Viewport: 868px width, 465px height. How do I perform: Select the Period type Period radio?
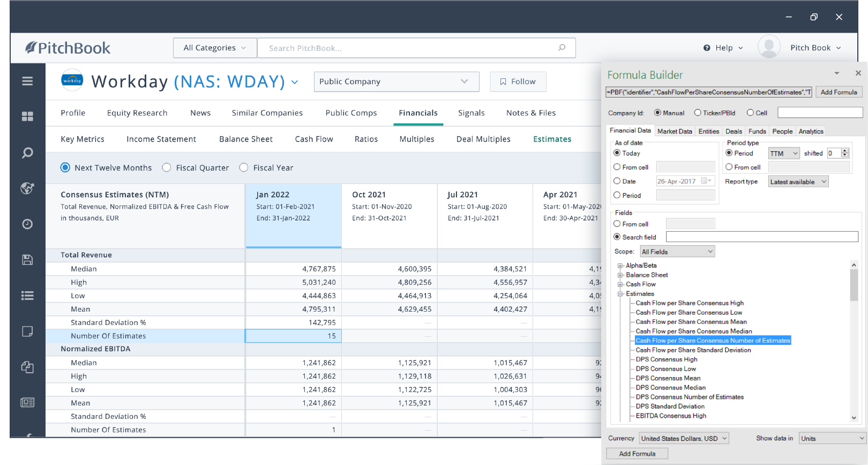coord(729,153)
